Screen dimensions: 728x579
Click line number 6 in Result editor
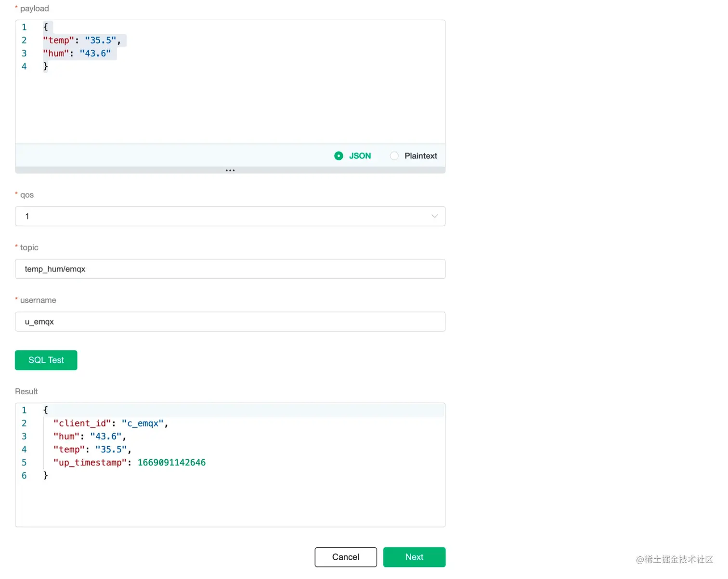click(x=24, y=476)
